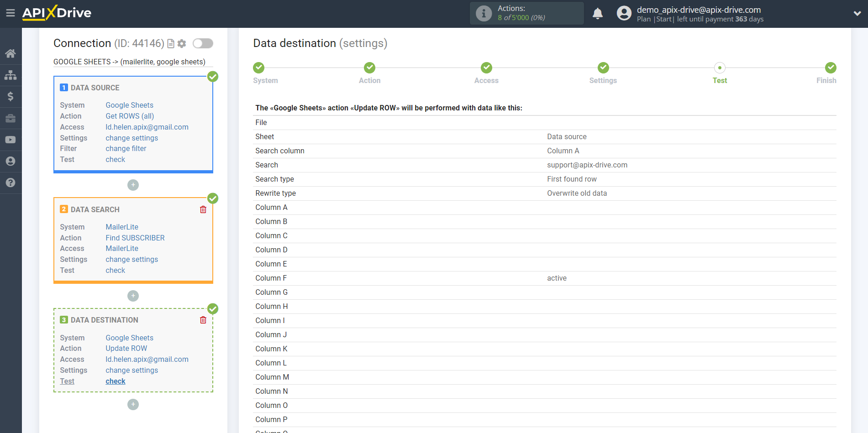Delete the Data Search block
868x433 pixels.
click(x=203, y=209)
